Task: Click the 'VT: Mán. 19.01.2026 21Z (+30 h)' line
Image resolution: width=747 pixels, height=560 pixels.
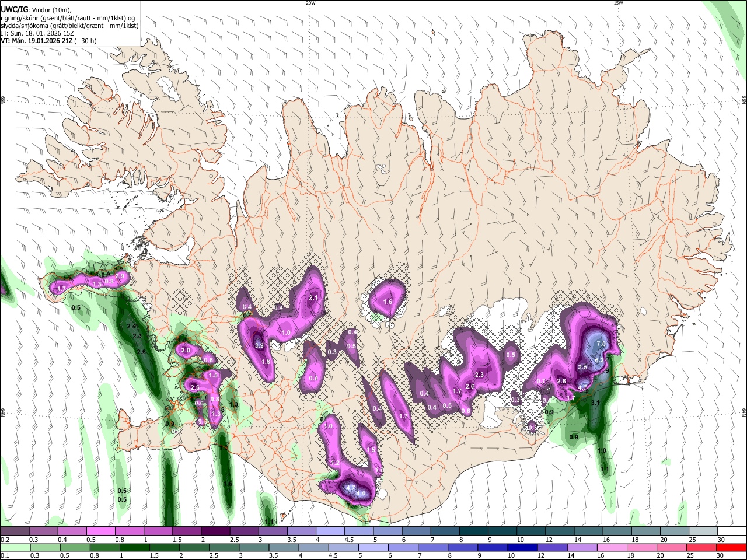Action: (49, 41)
